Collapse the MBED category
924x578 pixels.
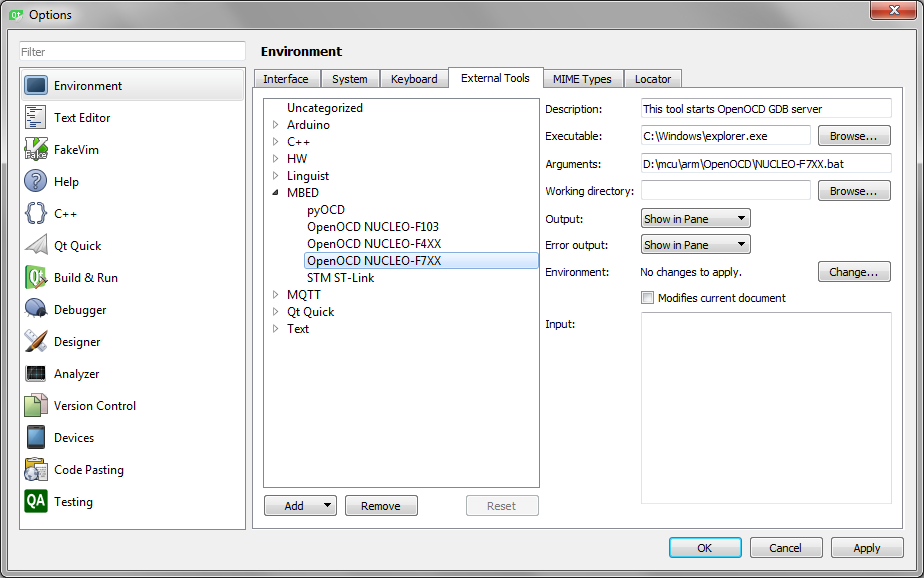[x=274, y=192]
